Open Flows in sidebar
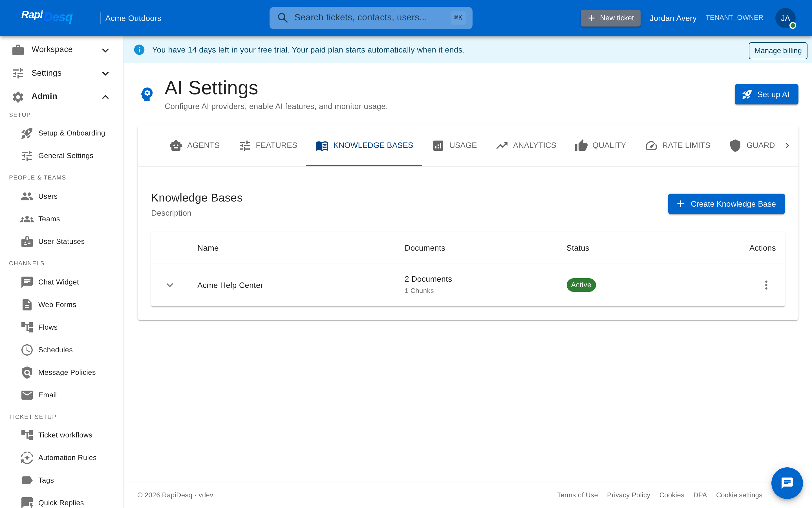Viewport: 812px width, 508px height. [62, 327]
